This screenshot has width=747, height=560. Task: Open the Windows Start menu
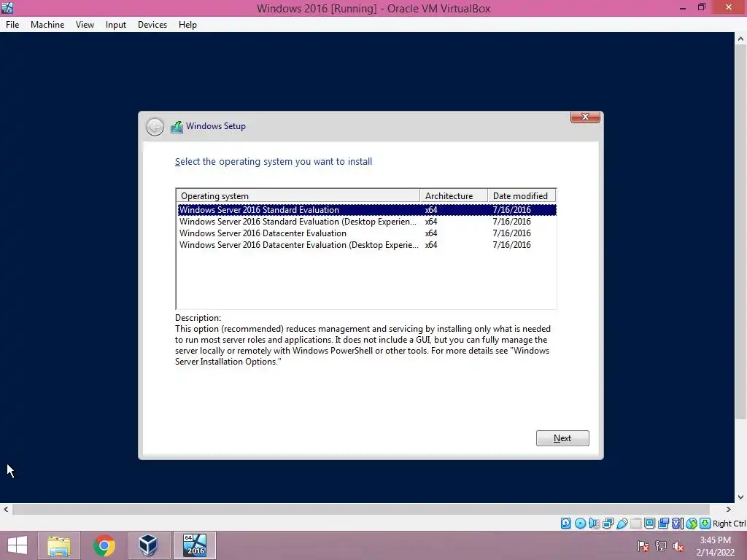click(18, 545)
